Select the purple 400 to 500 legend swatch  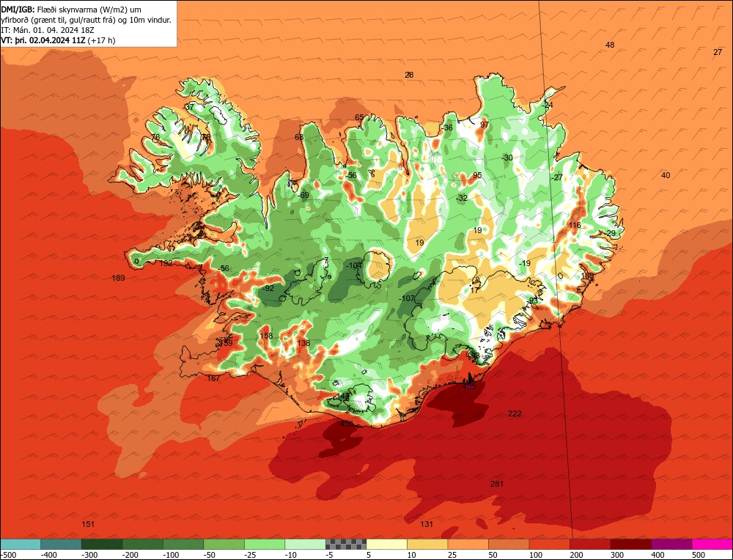coord(671,544)
